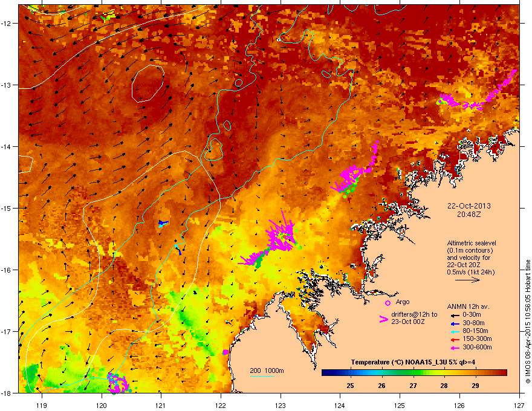This screenshot has height=411, width=532.
Task: Click the 123 longitude axis label
Action: (281, 405)
